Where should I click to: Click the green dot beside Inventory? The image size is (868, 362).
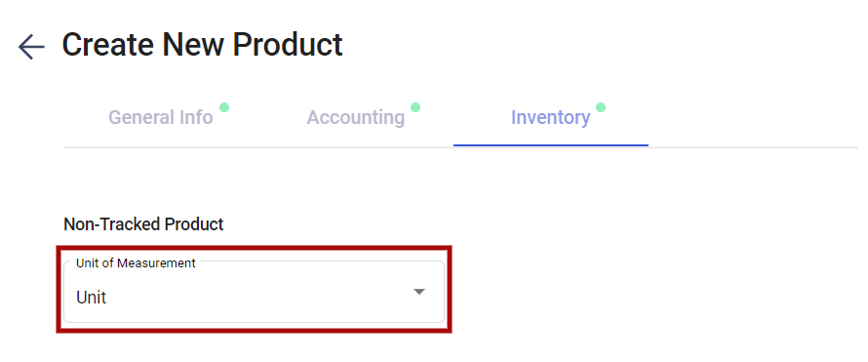click(601, 107)
